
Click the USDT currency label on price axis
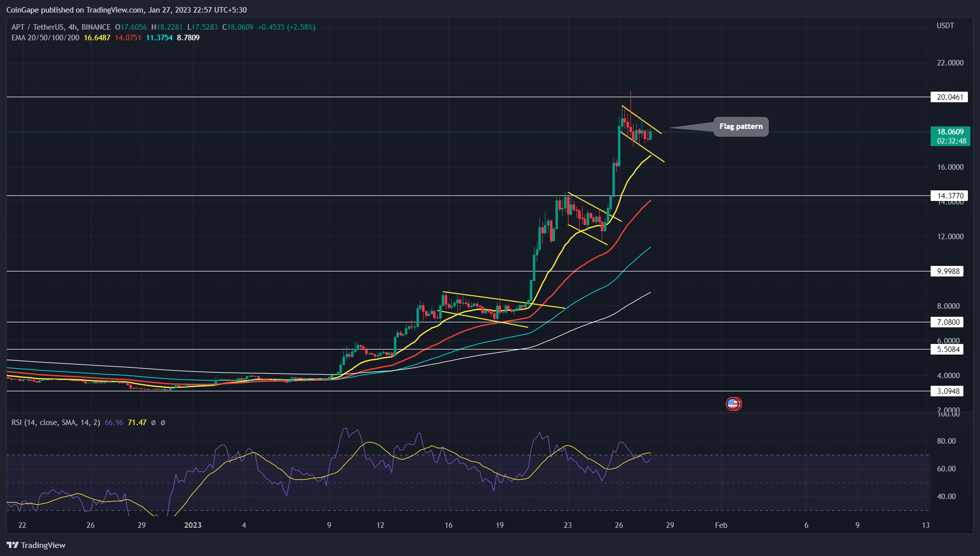[945, 26]
